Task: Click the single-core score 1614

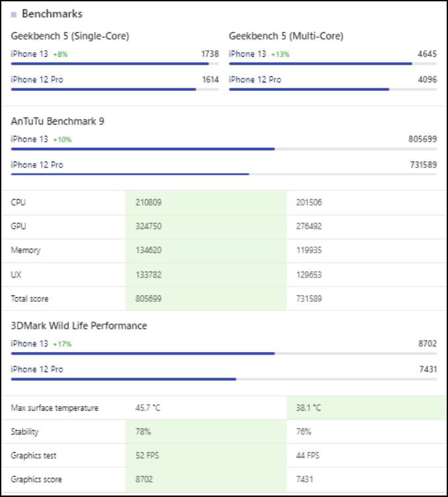Action: [x=210, y=80]
